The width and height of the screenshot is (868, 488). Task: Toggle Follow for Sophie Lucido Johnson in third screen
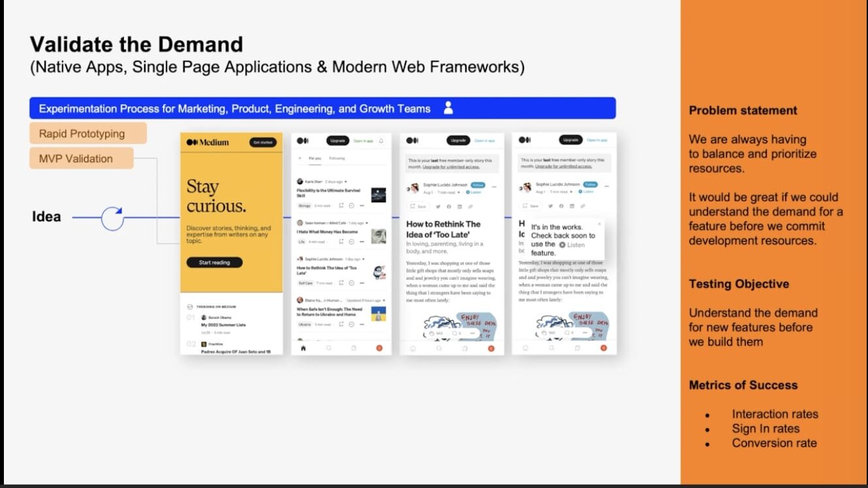(478, 185)
